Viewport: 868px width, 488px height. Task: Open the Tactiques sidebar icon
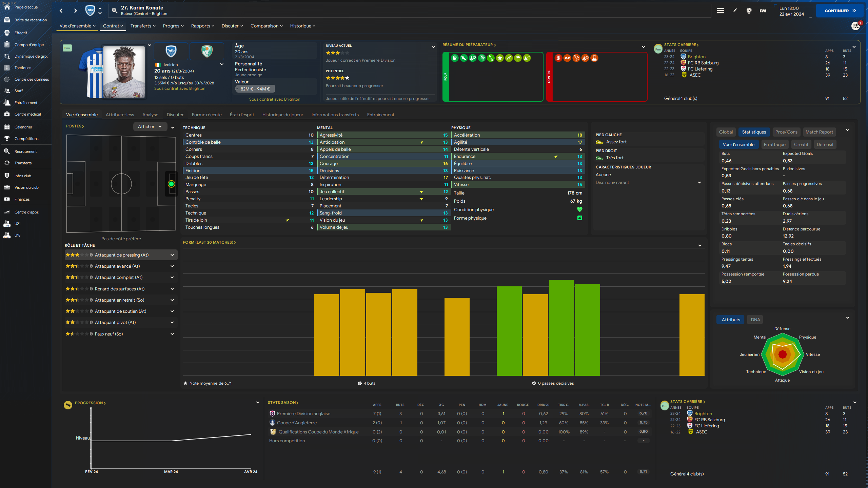coord(7,68)
